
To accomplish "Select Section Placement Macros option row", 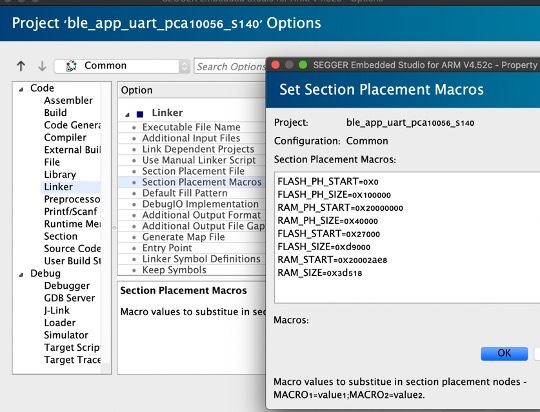I will click(x=192, y=182).
